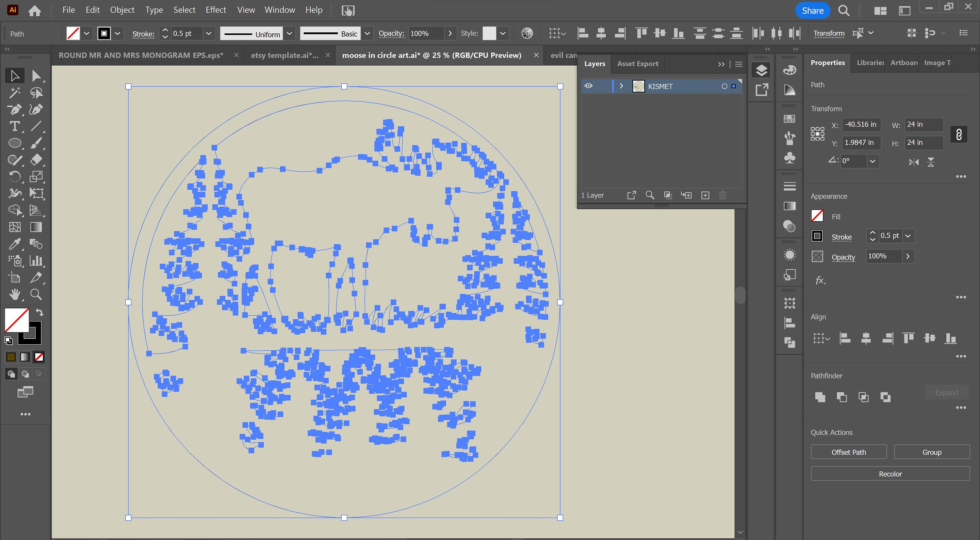This screenshot has width=980, height=540.
Task: Select the Direct Selection tool
Action: [37, 75]
